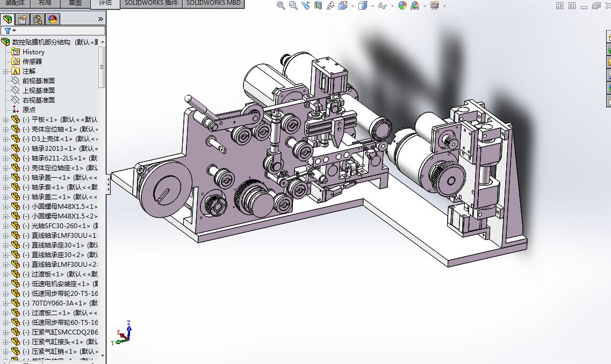Open the SOLIDWORKS MBD tab
This screenshot has width=611, height=364.
(213, 3)
